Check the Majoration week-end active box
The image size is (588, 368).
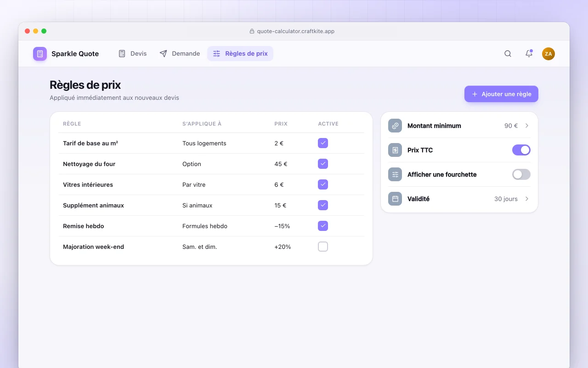point(323,247)
